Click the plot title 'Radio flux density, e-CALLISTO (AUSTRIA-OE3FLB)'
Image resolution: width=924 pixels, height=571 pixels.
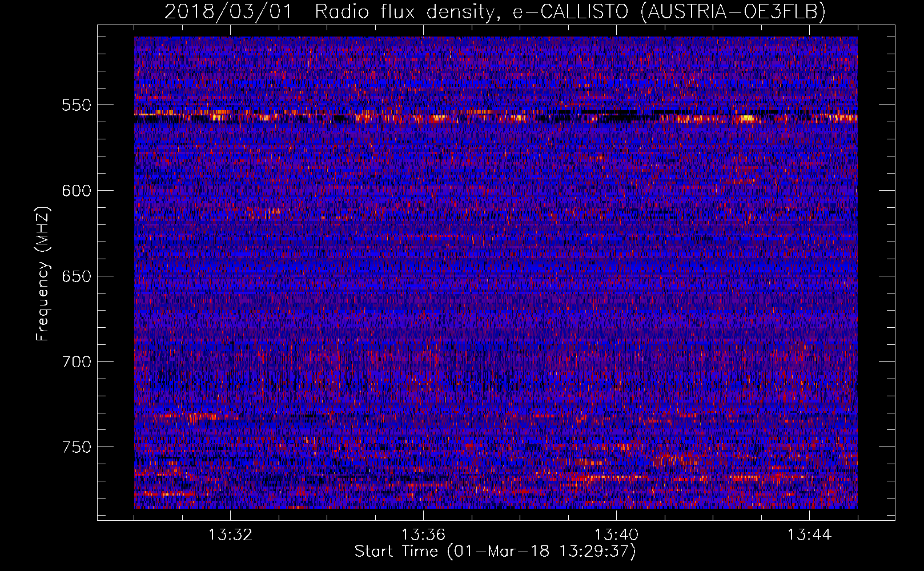(570, 12)
